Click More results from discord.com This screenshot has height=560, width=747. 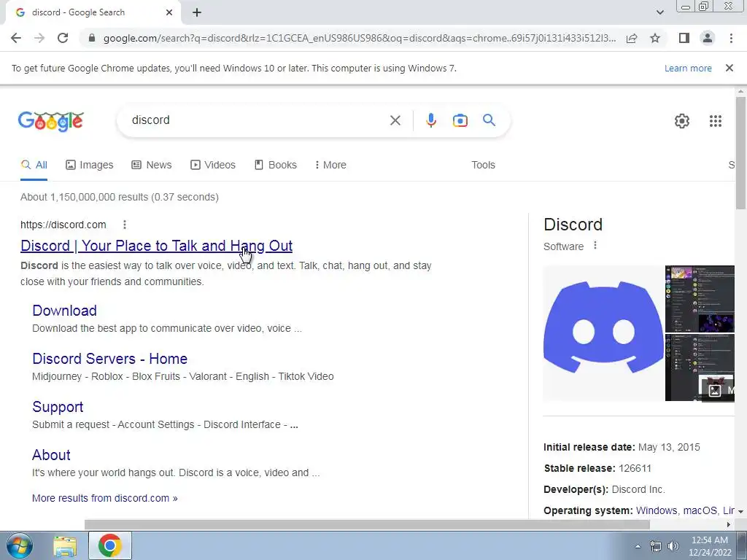coord(105,498)
